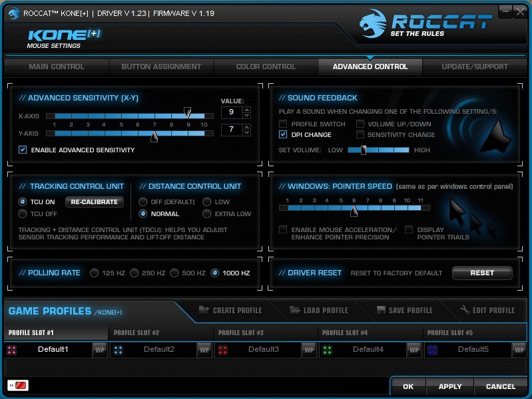The width and height of the screenshot is (532, 399).
Task: Set polling rate to 125 Hz
Action: tap(95, 273)
